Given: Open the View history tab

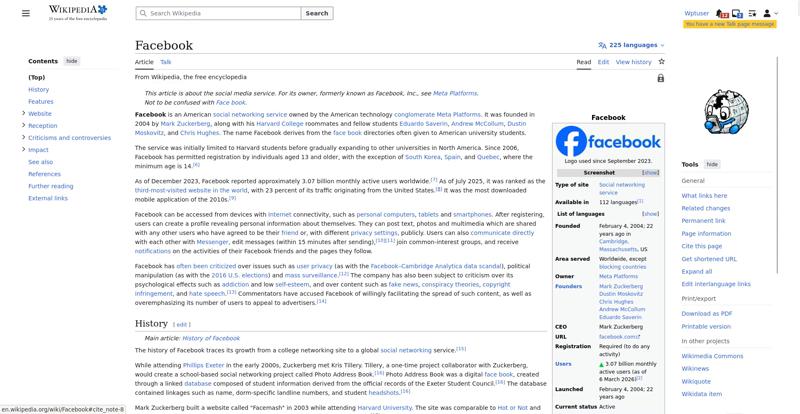Looking at the screenshot, I should click(633, 62).
